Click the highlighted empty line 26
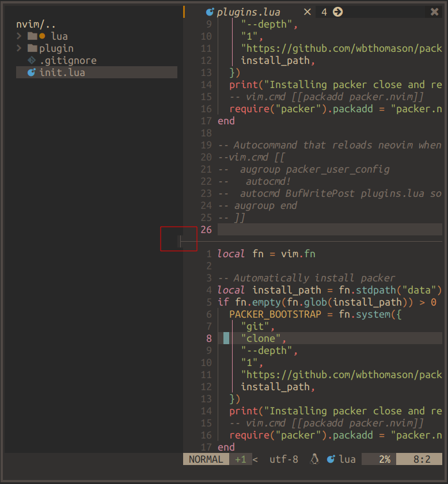 point(330,230)
